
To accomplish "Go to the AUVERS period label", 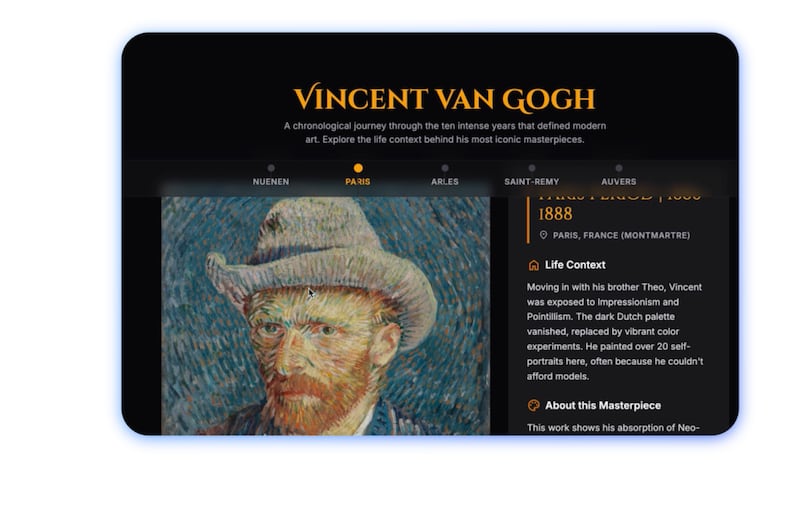I will pos(619,182).
